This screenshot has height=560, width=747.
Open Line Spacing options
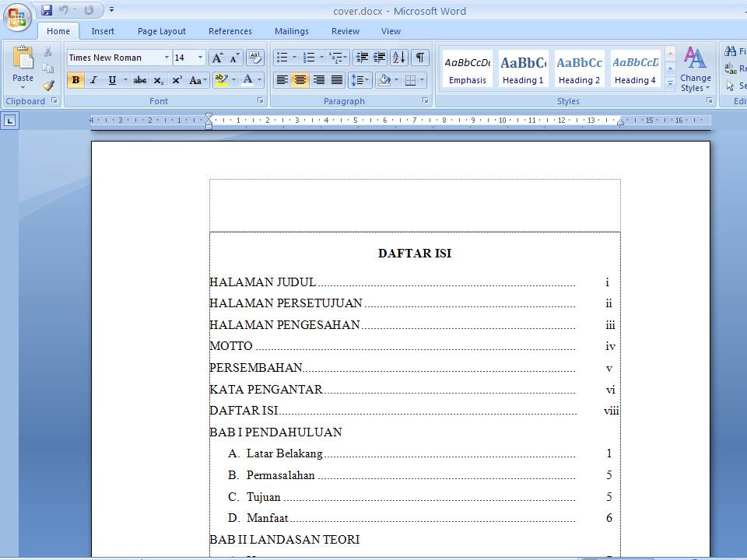coord(360,80)
